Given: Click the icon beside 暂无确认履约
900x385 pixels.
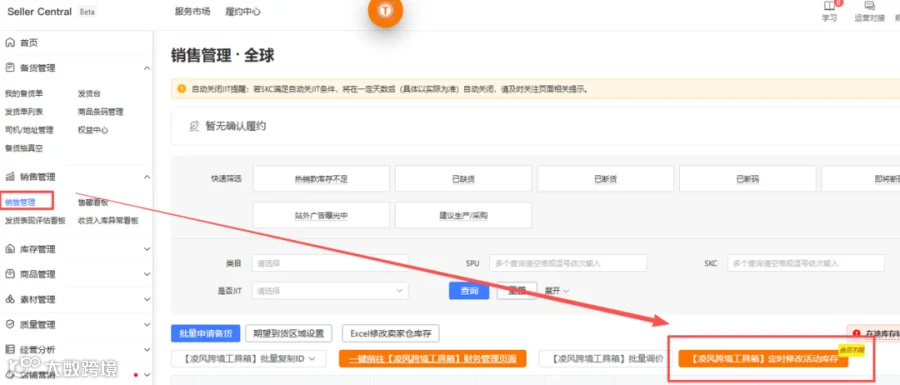Looking at the screenshot, I should point(195,126).
